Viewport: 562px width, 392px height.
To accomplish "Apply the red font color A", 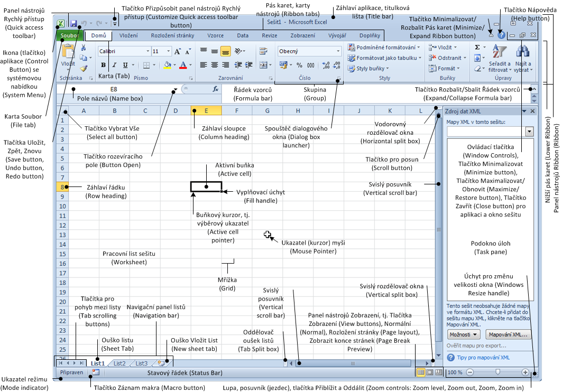I will 183,65.
